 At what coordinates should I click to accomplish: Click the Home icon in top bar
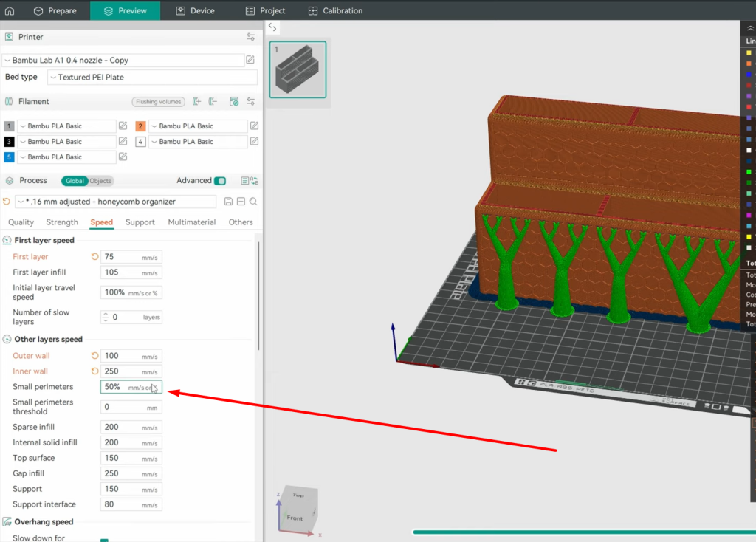10,10
